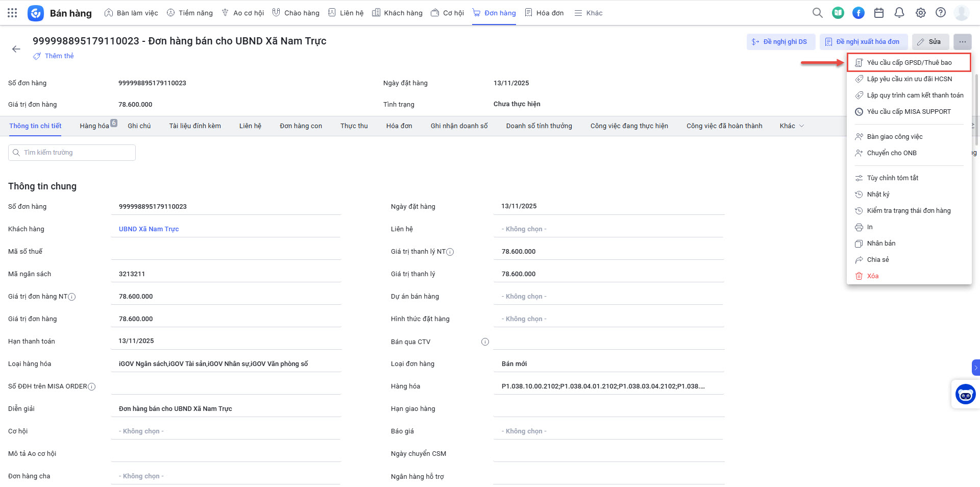Expand the Khác tab dropdown
Viewport: 980px width, 487px height.
pyautogui.click(x=792, y=126)
